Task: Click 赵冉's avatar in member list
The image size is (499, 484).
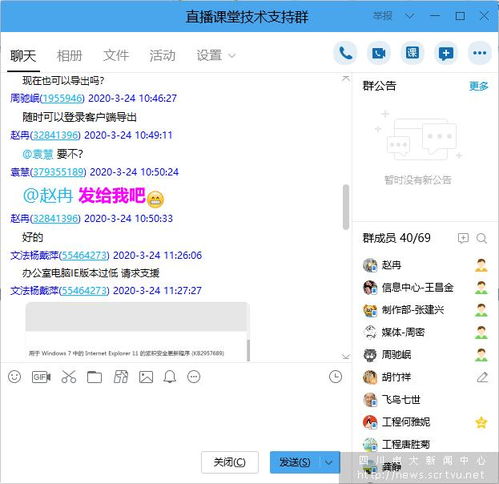Action: (x=370, y=265)
